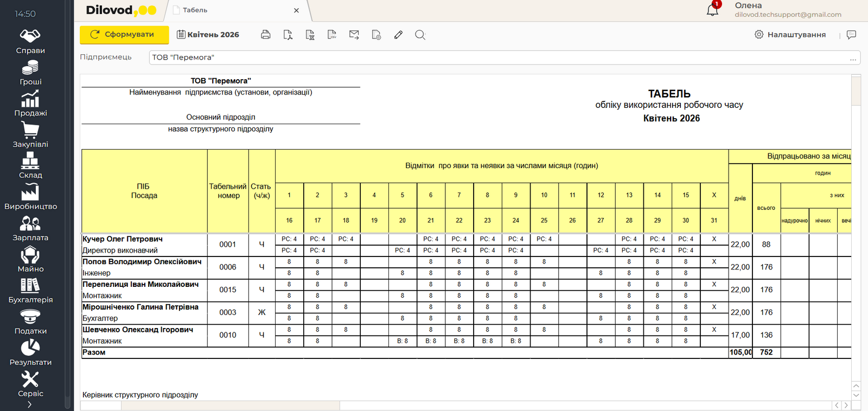Send the report by email
Screen dimensions: 868x411
354,35
